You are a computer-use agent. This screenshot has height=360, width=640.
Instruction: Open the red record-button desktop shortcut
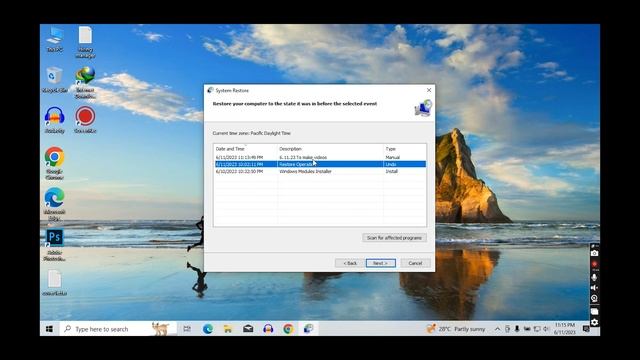(x=85, y=120)
